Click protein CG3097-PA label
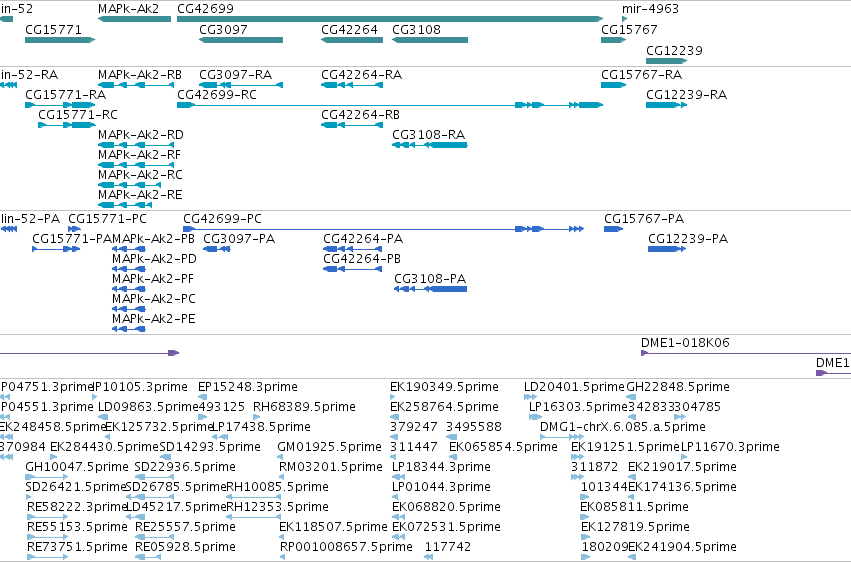Screen dimensions: 851x562 (x=239, y=239)
